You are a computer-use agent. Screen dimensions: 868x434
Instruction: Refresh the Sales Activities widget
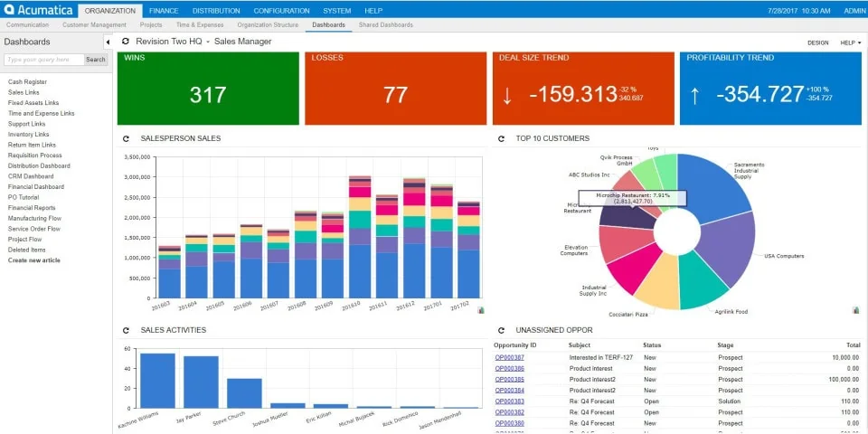tap(126, 331)
